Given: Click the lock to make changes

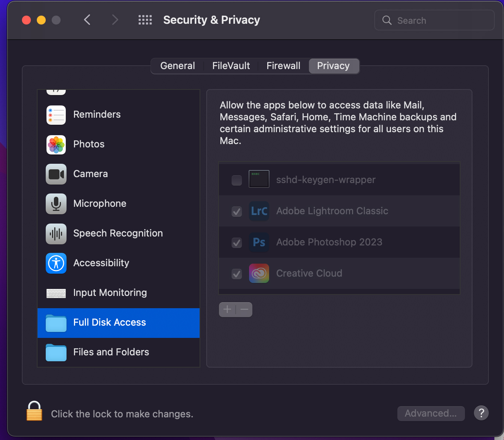Looking at the screenshot, I should coord(34,411).
